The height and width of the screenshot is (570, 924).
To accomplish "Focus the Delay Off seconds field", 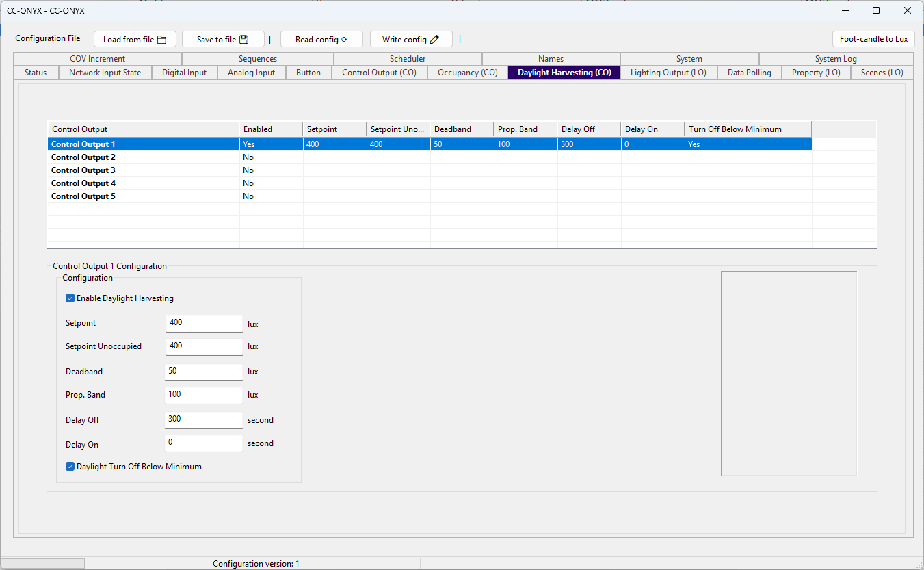I will (204, 419).
